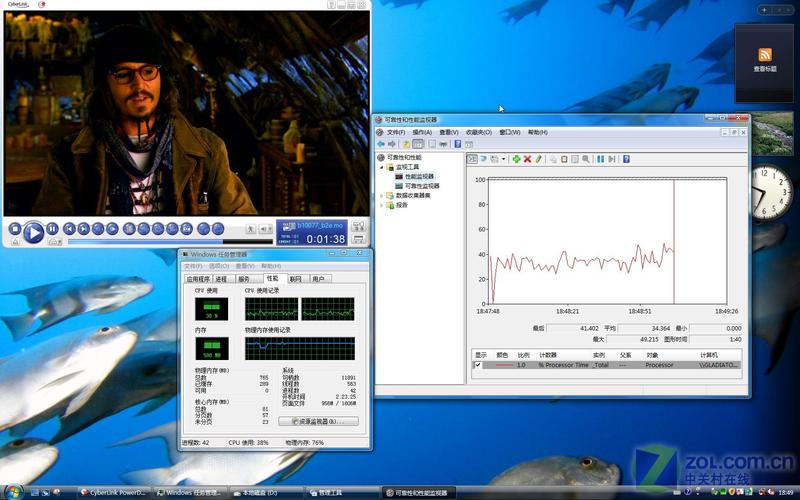Open 选项(O) menu in Task Manager
800x500 pixels.
click(x=218, y=266)
